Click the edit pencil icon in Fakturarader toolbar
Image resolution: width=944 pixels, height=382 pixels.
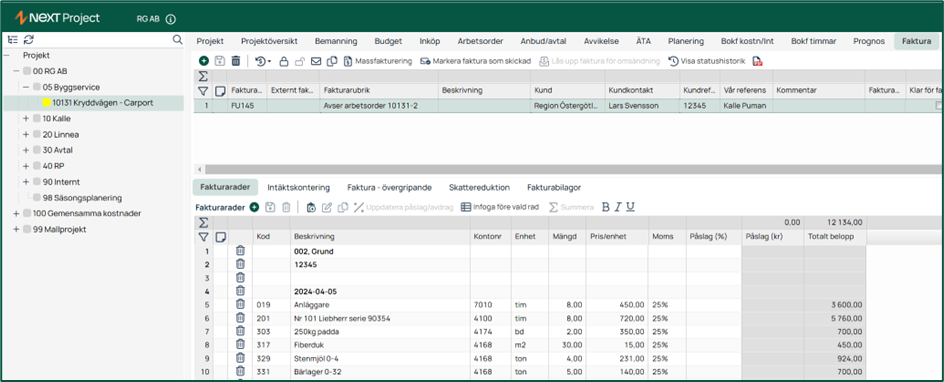pos(327,208)
